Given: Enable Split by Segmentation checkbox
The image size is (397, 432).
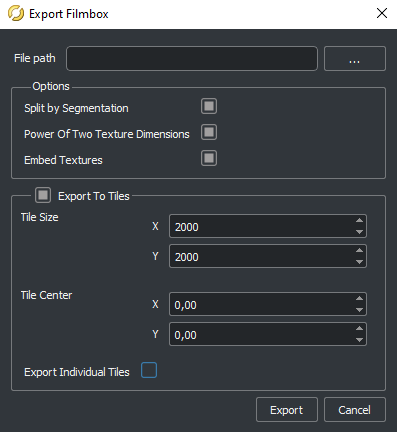Looking at the screenshot, I should [x=209, y=106].
